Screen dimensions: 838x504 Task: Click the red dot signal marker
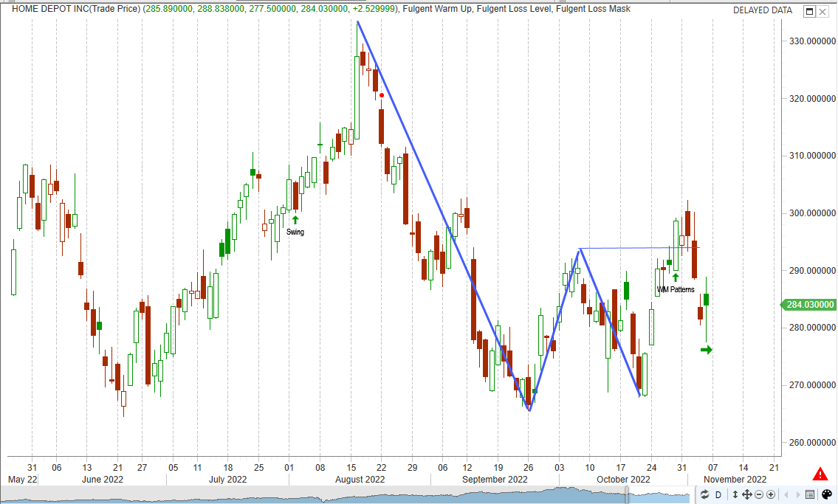coord(382,96)
